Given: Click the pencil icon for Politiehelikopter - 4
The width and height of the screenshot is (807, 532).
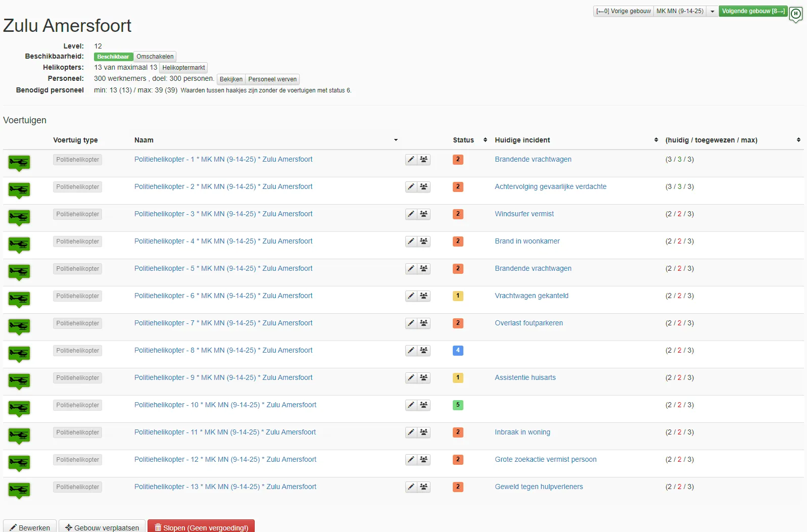Looking at the screenshot, I should tap(411, 241).
